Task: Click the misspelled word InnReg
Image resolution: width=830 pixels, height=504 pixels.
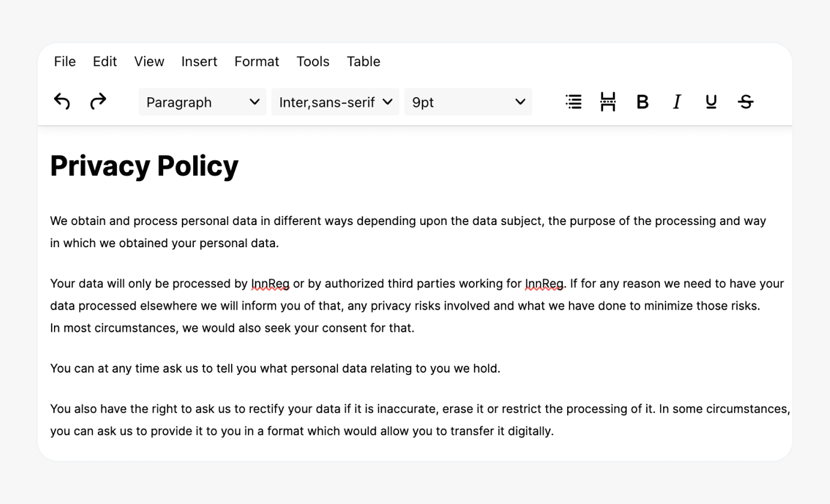Action: click(x=269, y=283)
